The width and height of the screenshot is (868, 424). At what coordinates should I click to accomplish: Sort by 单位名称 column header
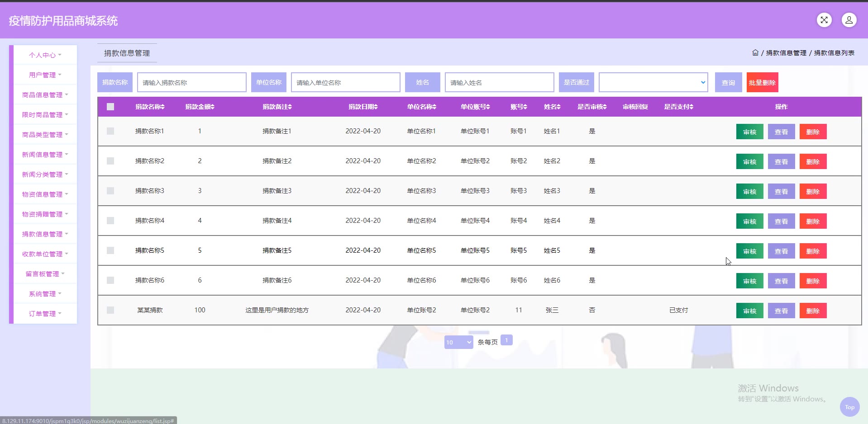(421, 107)
